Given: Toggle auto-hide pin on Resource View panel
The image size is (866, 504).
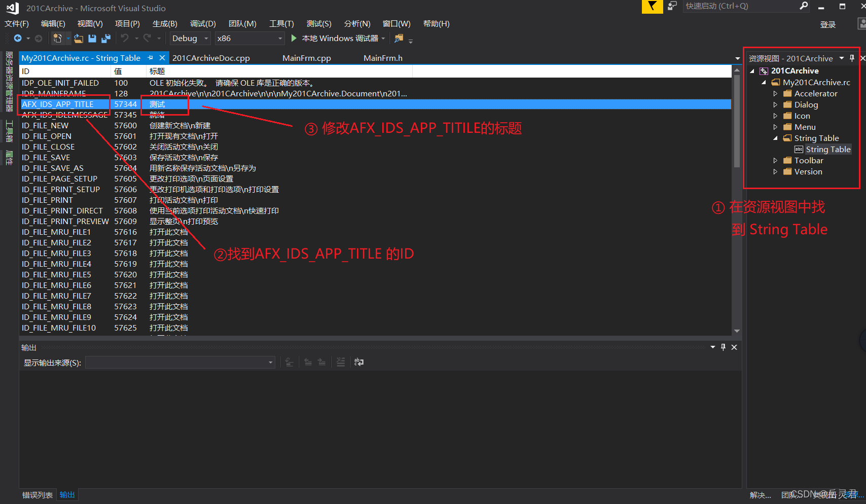Looking at the screenshot, I should coord(852,58).
